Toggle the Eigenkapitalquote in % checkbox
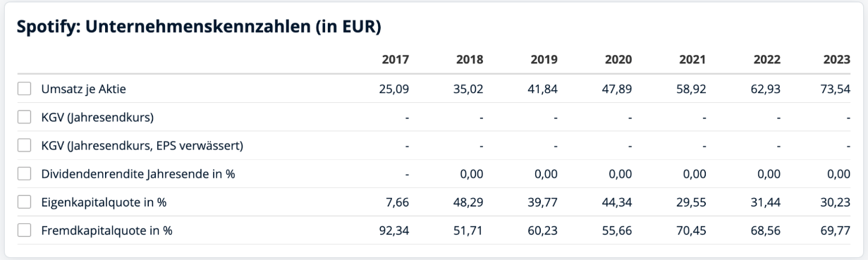Screen dimensions: 868x260 tap(25, 202)
